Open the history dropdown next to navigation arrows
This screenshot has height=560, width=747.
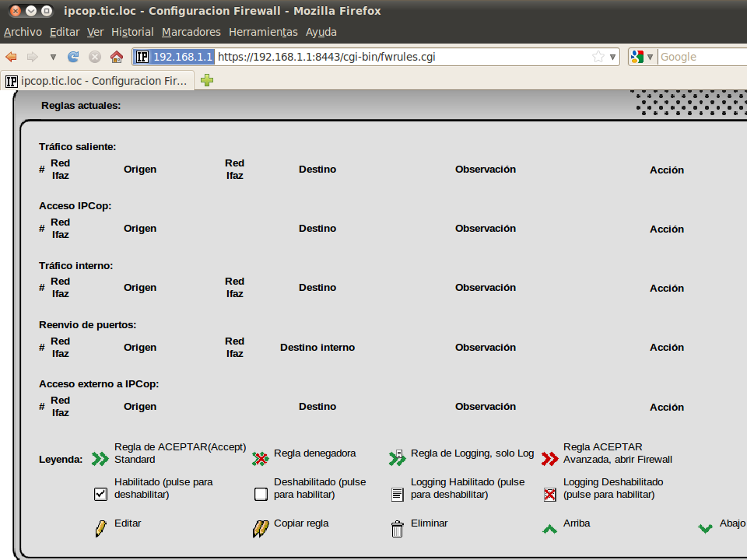click(x=53, y=57)
